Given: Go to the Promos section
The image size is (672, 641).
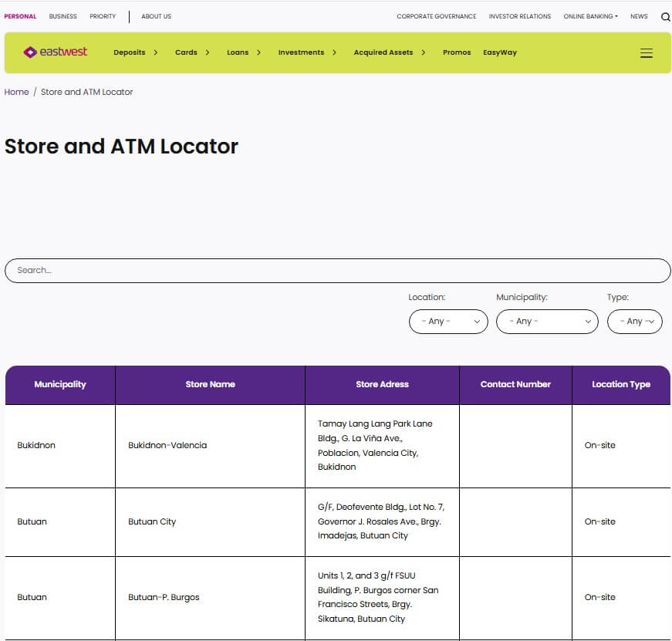Looking at the screenshot, I should [457, 52].
